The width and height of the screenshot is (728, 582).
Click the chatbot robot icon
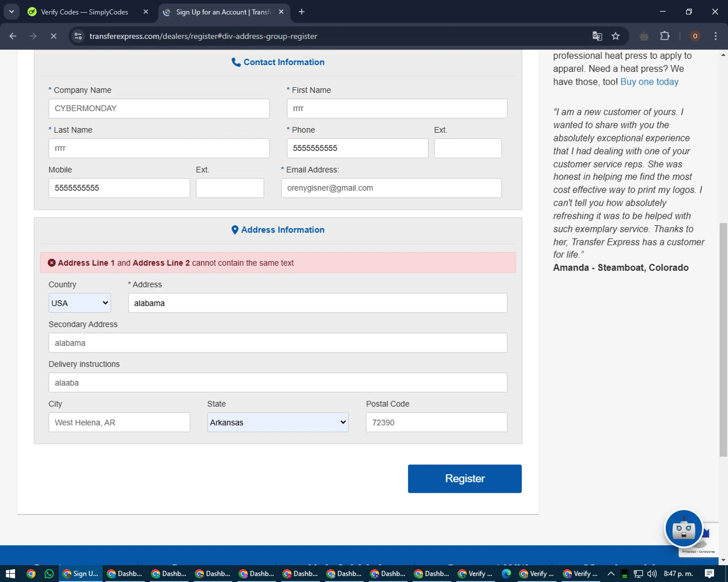[x=683, y=528]
